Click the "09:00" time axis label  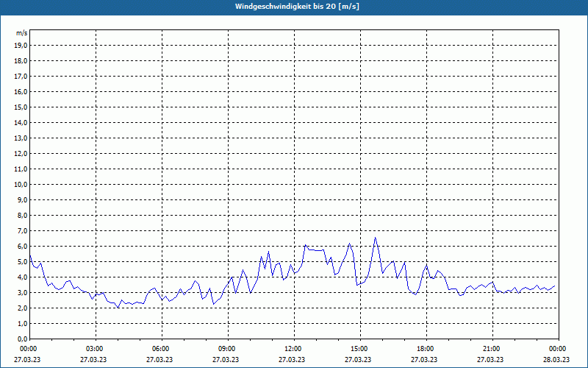click(x=228, y=349)
